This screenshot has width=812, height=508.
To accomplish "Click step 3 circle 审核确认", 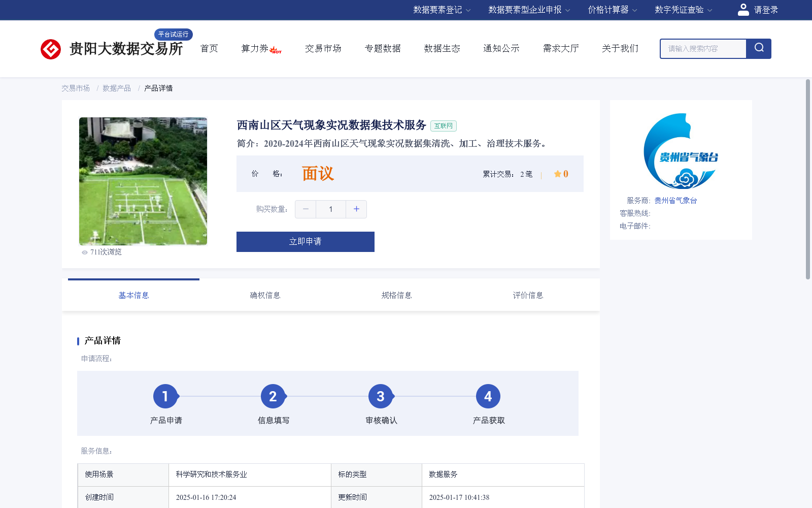I will point(381,396).
